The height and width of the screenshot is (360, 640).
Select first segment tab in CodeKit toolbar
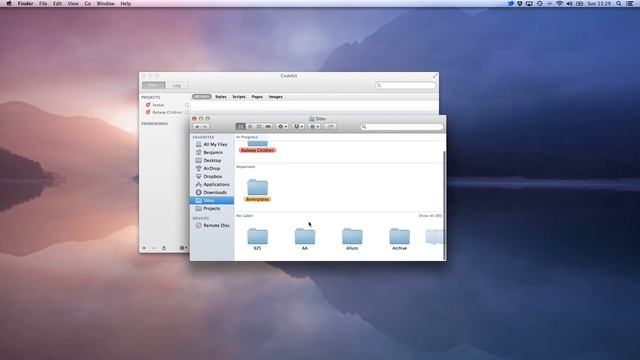pyautogui.click(x=154, y=85)
